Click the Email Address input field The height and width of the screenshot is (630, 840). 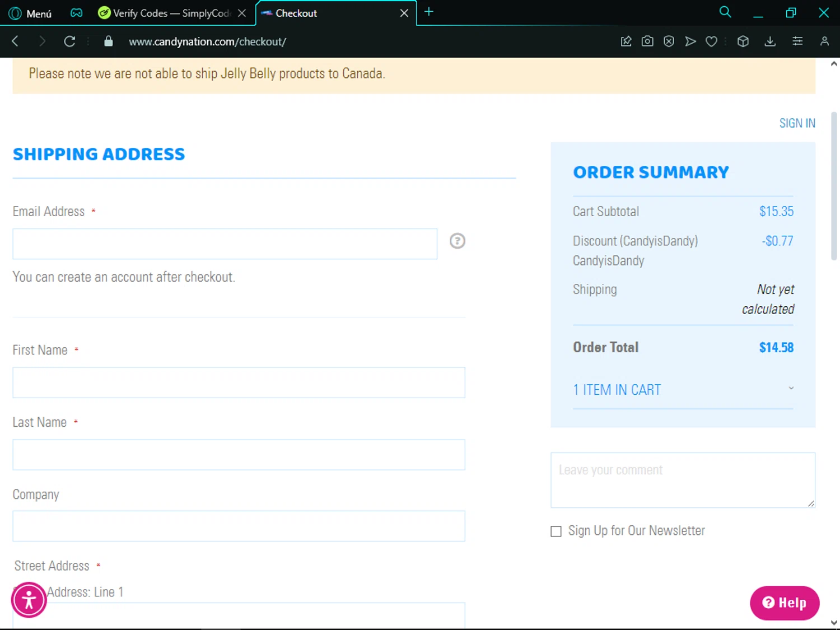pyautogui.click(x=225, y=244)
